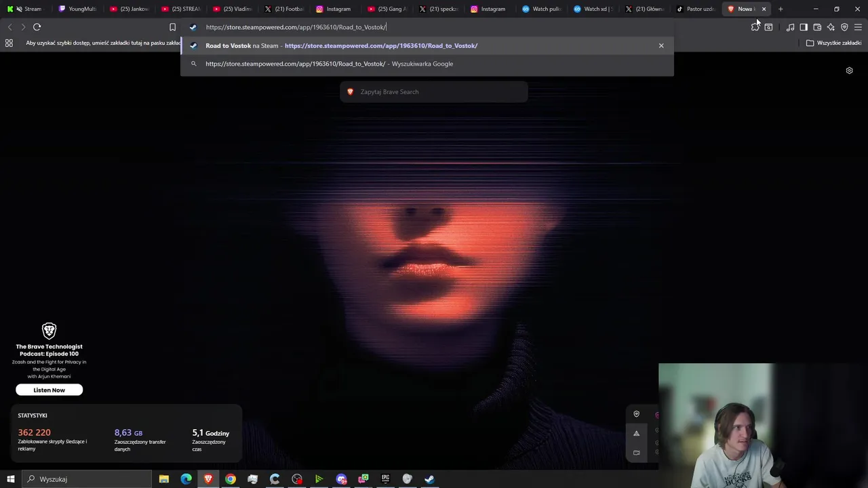The width and height of the screenshot is (868, 488).
Task: Switch to the Pastor TikTok tab
Action: pos(696,9)
